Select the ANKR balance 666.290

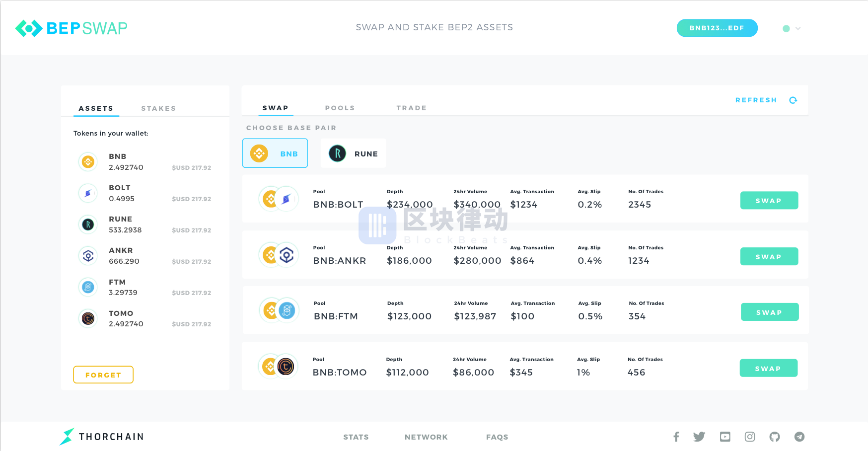click(x=124, y=261)
